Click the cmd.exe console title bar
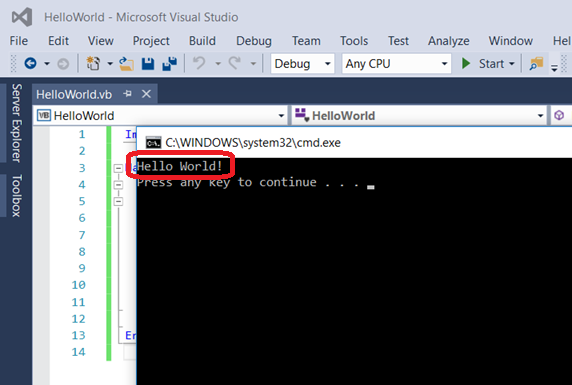This screenshot has height=385, width=572. click(x=354, y=143)
